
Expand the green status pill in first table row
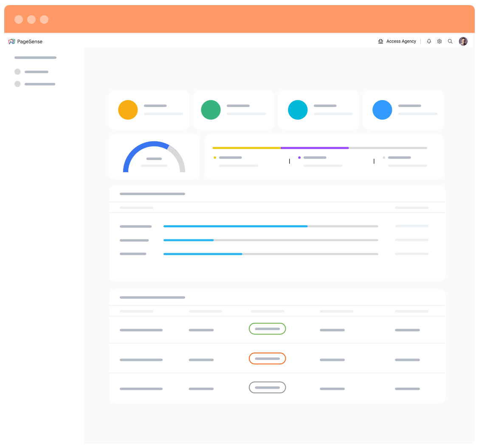[267, 328]
